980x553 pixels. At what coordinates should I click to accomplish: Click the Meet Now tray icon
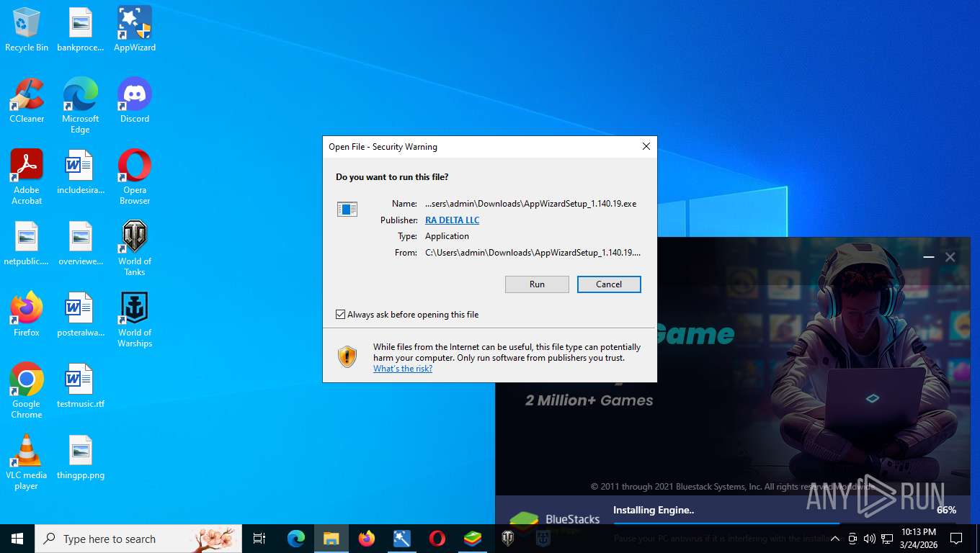point(852,539)
